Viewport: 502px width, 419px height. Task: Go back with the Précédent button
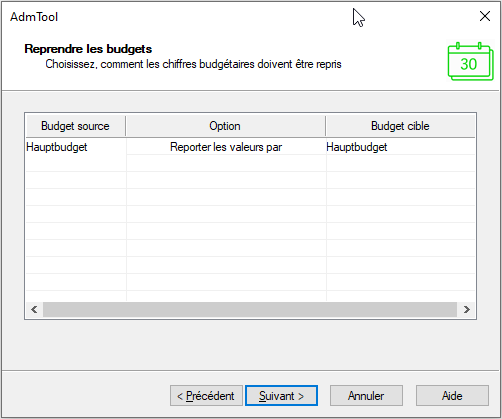[206, 396]
